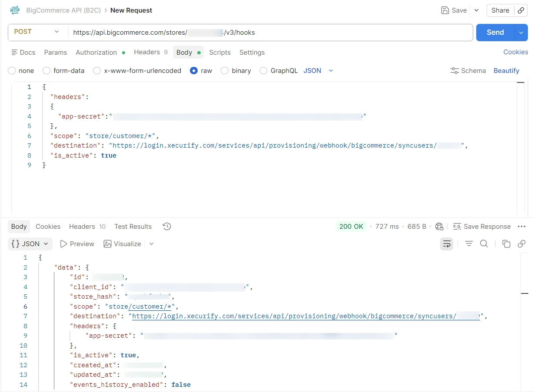Open the Authorization tab

[x=100, y=53]
